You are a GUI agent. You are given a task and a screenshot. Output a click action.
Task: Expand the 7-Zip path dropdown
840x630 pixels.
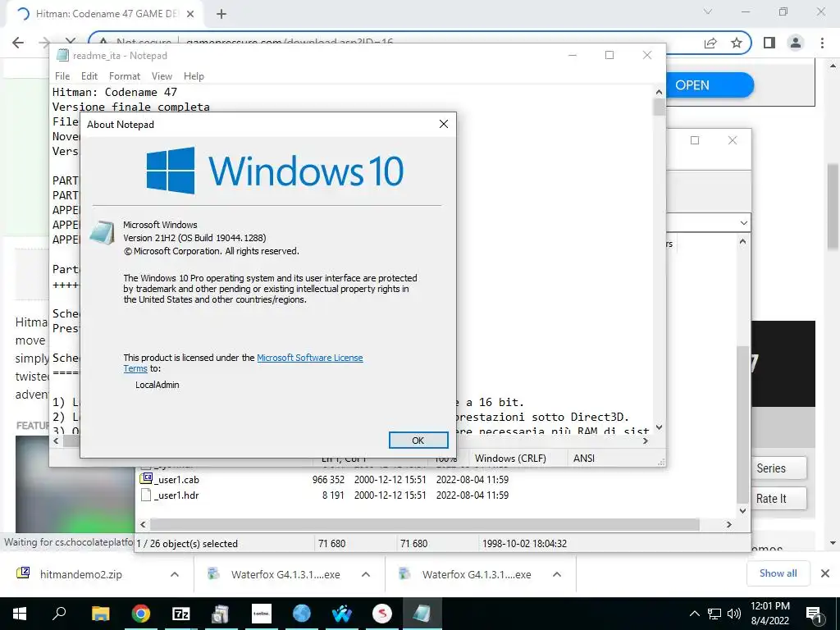pos(743,223)
